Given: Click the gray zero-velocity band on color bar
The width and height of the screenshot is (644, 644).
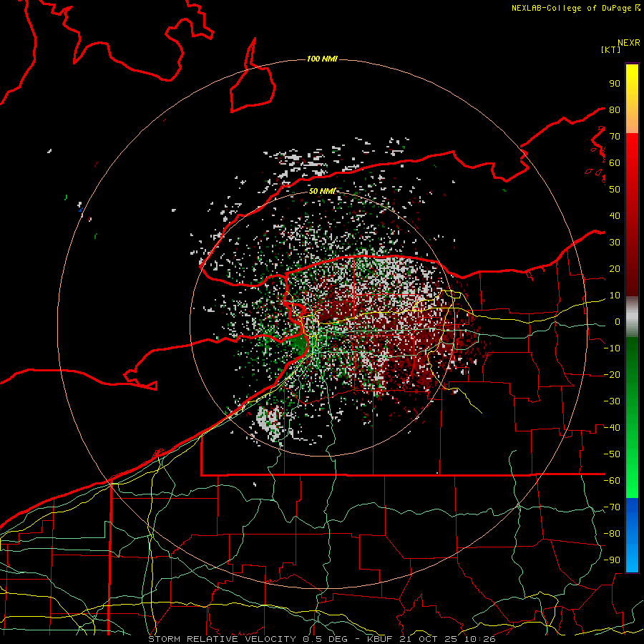Looking at the screenshot, I should point(632,317).
